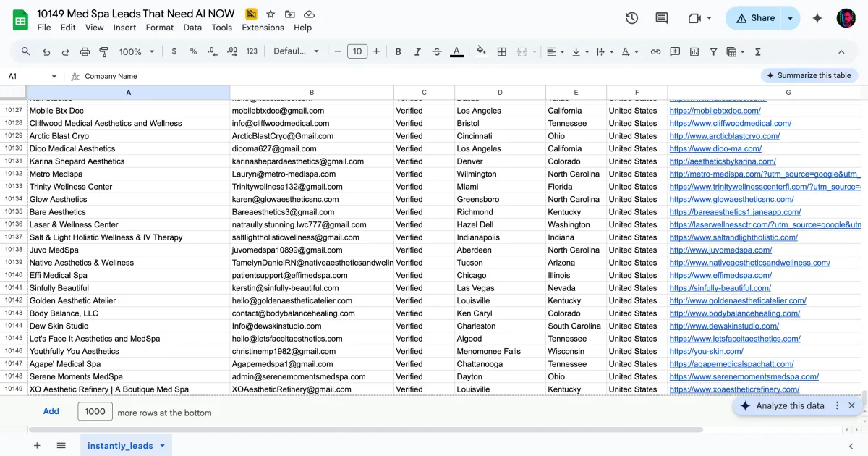Insert a chart

click(694, 51)
